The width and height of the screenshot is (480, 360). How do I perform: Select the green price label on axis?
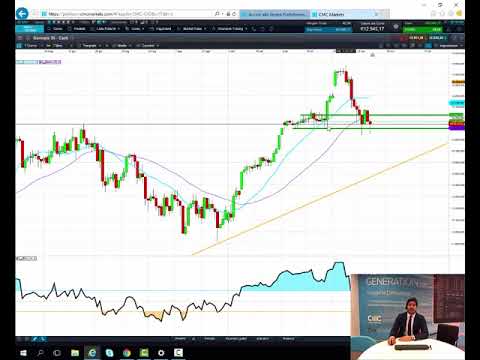coord(457,116)
